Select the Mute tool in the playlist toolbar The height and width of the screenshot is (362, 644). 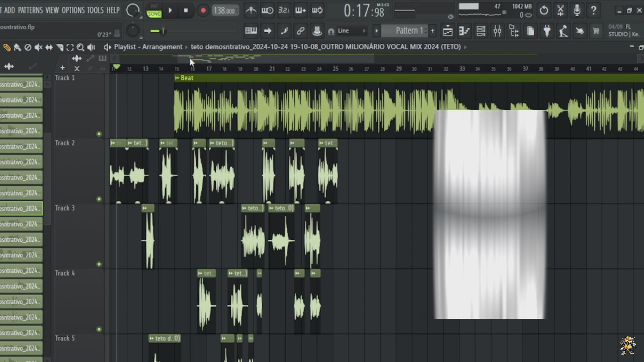pyautogui.click(x=38, y=47)
